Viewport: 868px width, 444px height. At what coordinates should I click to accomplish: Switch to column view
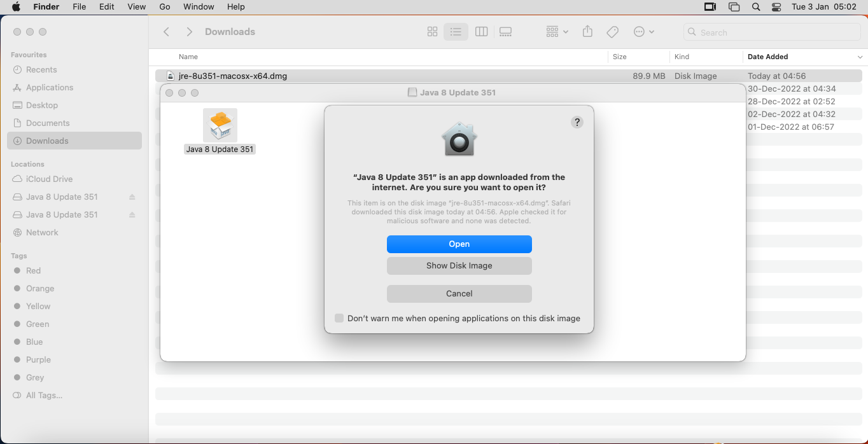click(x=482, y=32)
